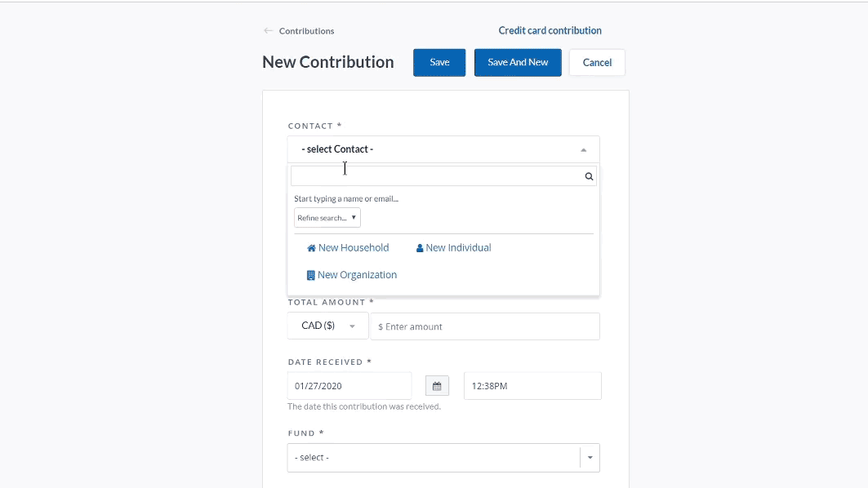The height and width of the screenshot is (488, 868).
Task: Expand the Fund select dropdown
Action: [x=590, y=457]
